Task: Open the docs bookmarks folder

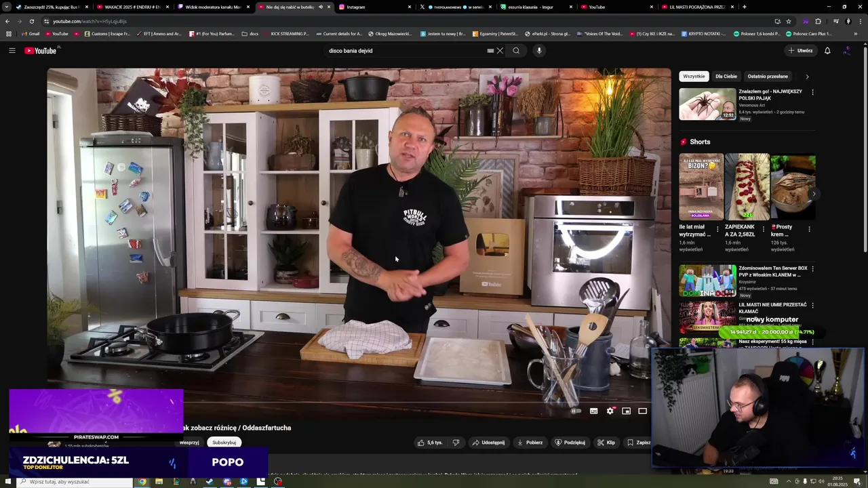Action: [250, 33]
